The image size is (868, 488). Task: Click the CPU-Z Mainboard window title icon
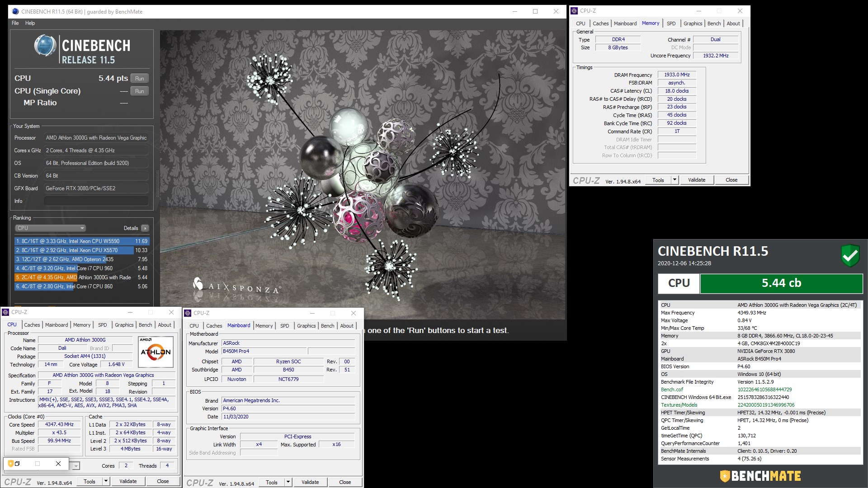click(188, 313)
